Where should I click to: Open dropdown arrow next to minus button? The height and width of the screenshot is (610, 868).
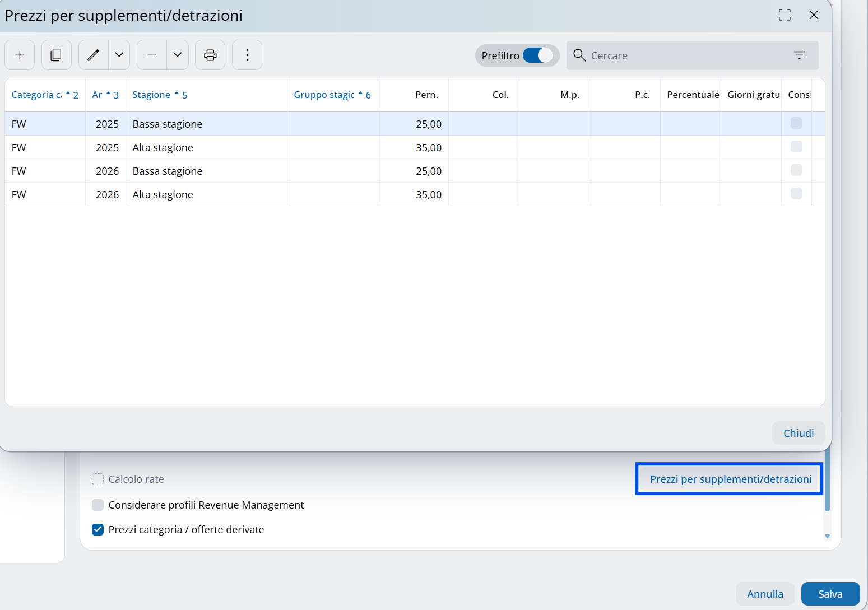[178, 55]
